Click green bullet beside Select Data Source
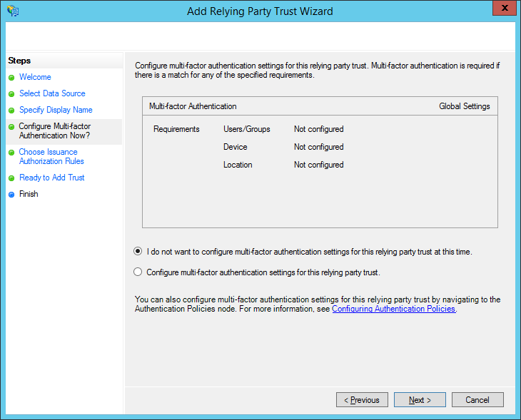Viewport: 521px width, 420px height. point(11,94)
